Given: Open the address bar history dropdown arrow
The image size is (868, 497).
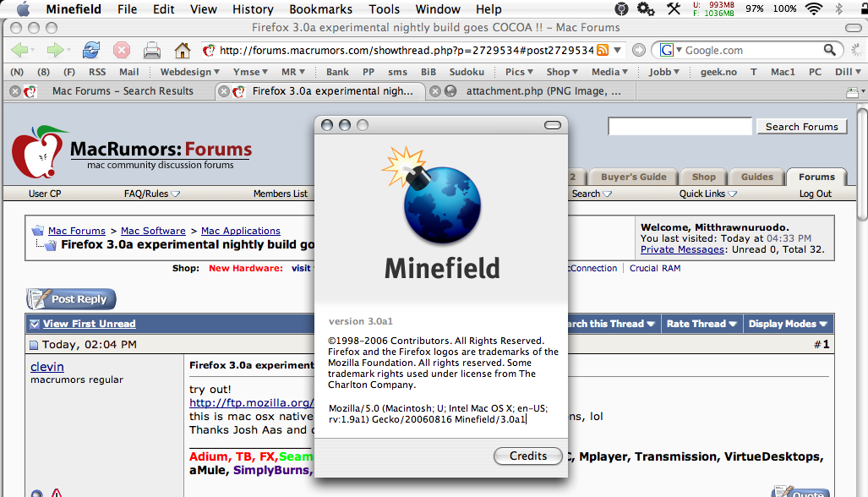Looking at the screenshot, I should click(617, 51).
